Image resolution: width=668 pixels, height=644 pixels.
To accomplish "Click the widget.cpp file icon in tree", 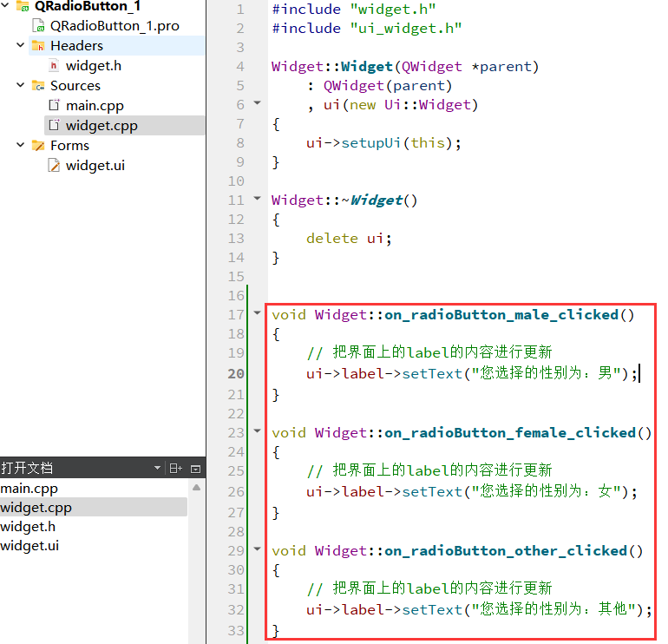I will [x=54, y=125].
